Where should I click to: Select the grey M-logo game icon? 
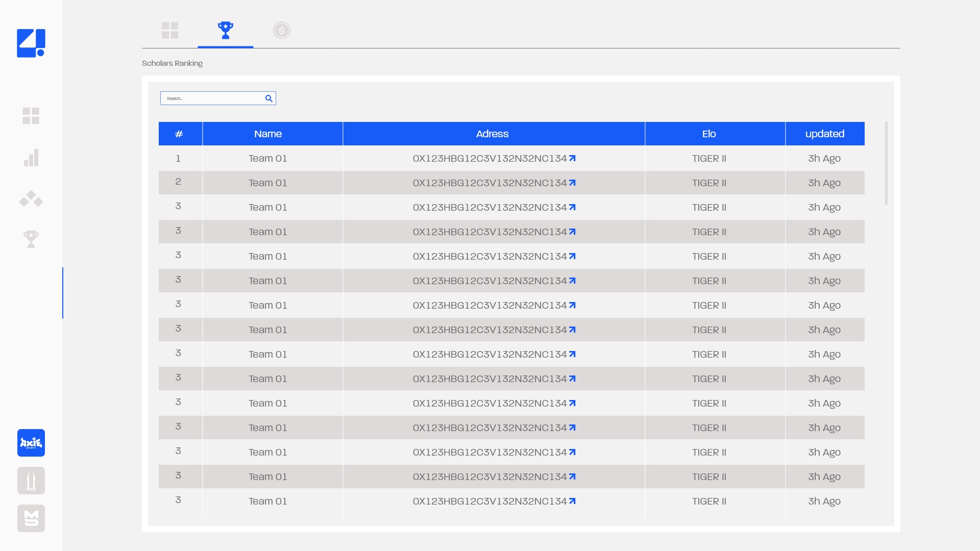click(x=31, y=518)
